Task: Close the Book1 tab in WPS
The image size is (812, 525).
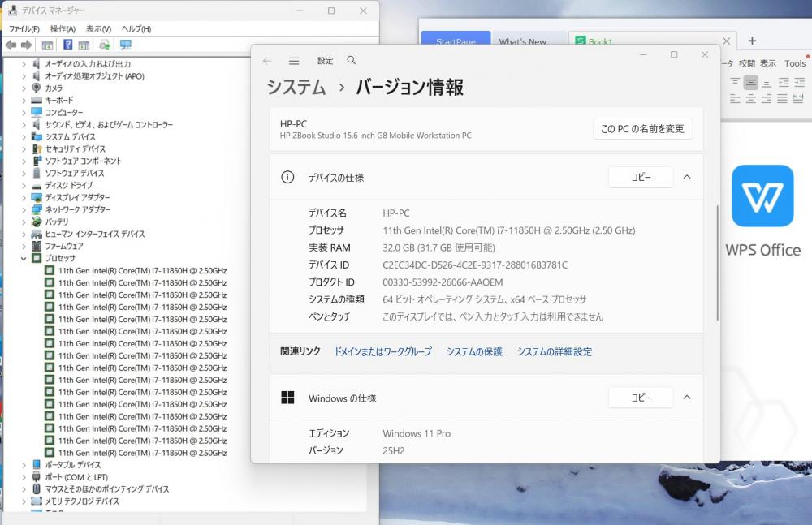Action: [727, 41]
